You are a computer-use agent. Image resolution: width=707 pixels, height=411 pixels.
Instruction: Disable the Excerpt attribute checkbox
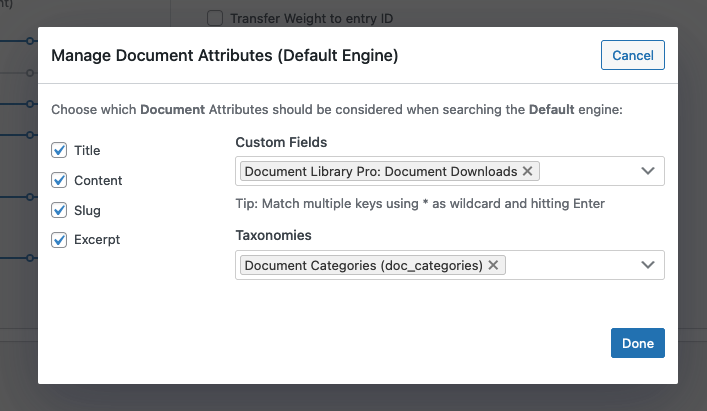[x=59, y=240]
